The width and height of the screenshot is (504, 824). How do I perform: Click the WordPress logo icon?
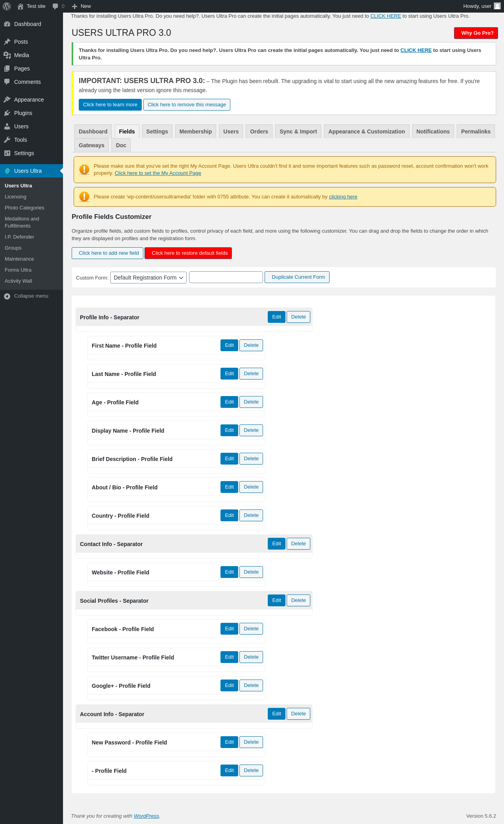7,6
